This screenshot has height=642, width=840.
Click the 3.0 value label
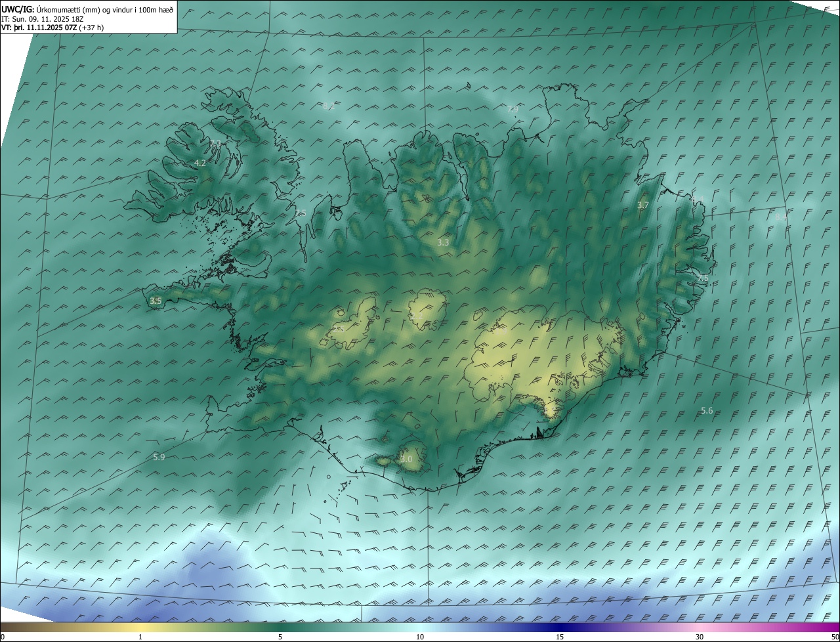(x=406, y=459)
